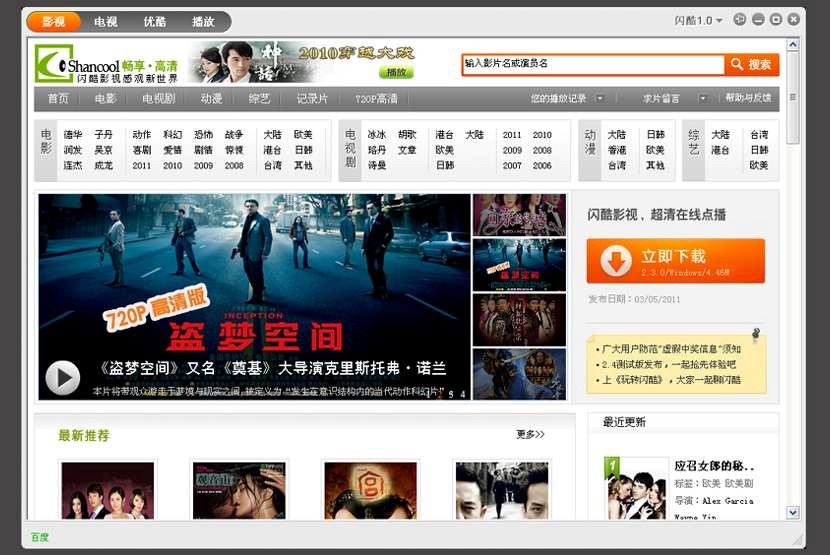830x555 pixels.
Task: Select the top thumbnail beside the main banner
Action: click(x=519, y=214)
